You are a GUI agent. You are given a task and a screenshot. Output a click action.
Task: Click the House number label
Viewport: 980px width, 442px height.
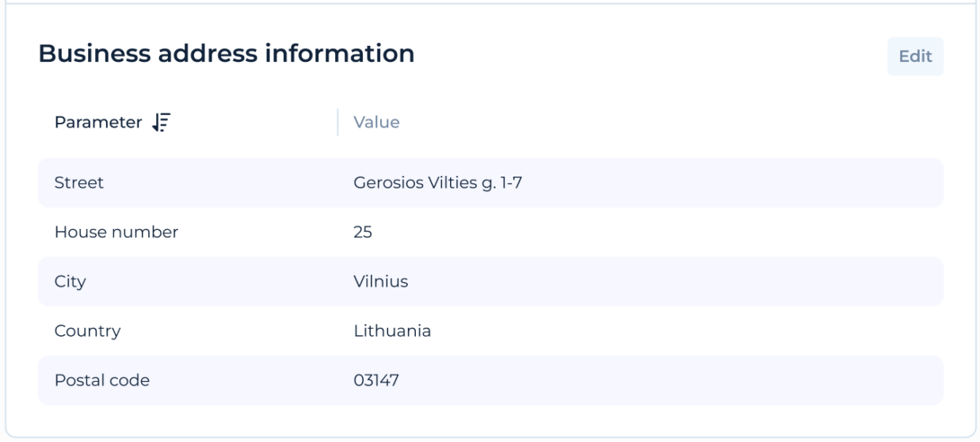point(116,232)
